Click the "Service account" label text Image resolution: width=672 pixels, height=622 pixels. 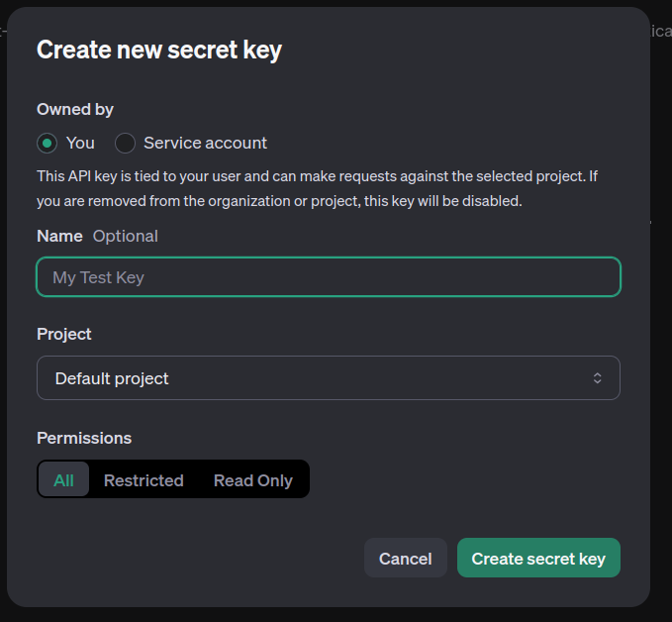point(205,143)
